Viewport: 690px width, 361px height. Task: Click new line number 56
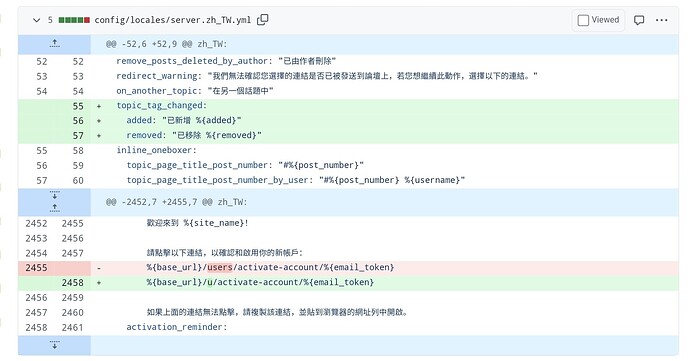[x=78, y=121]
